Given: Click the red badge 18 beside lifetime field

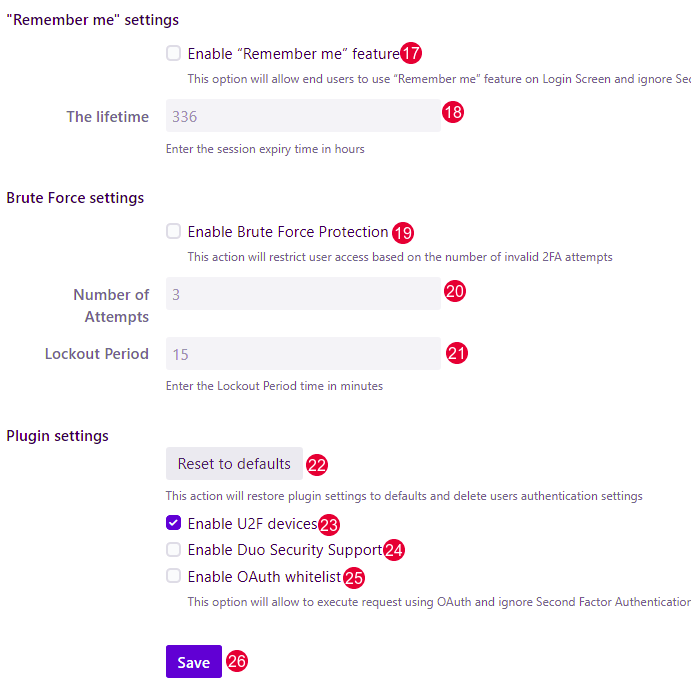Looking at the screenshot, I should tap(453, 112).
